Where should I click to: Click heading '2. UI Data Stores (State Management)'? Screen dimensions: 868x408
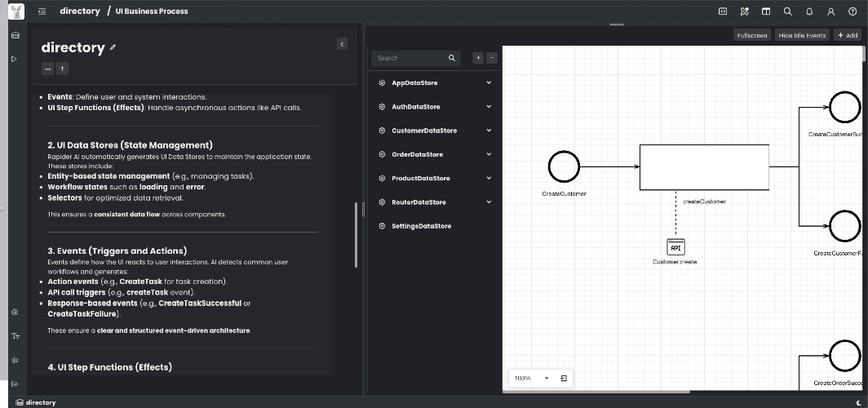[130, 145]
